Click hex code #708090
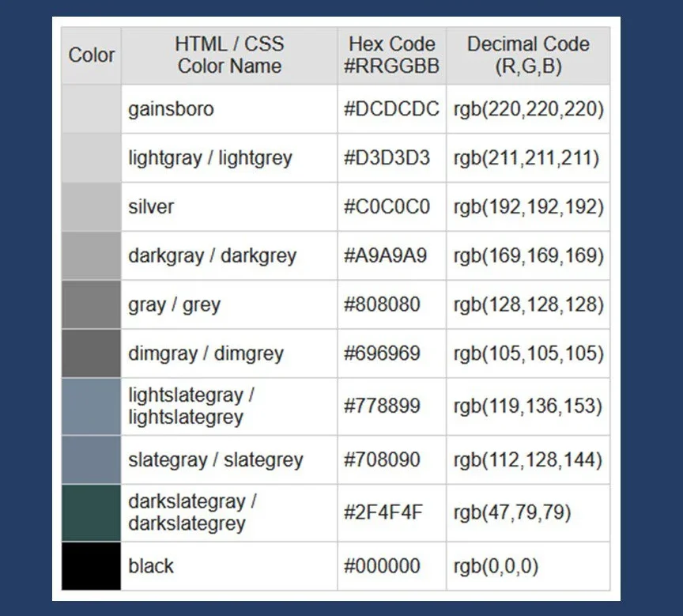 382,460
